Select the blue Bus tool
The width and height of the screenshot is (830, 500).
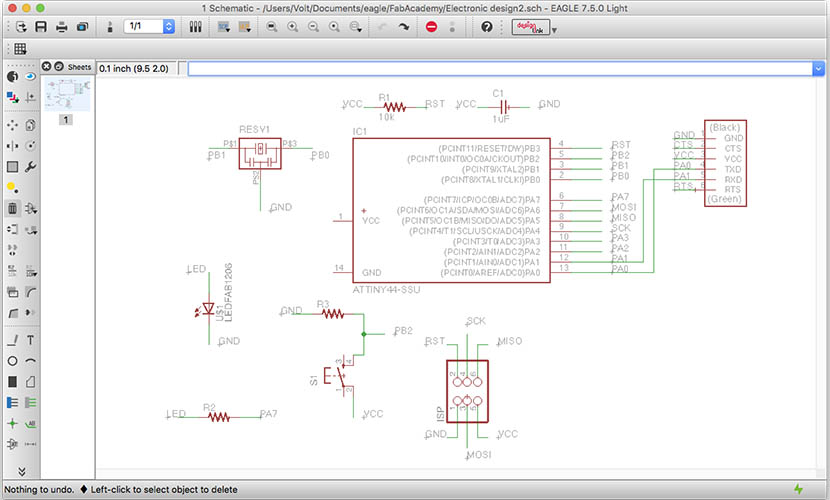tap(12, 403)
